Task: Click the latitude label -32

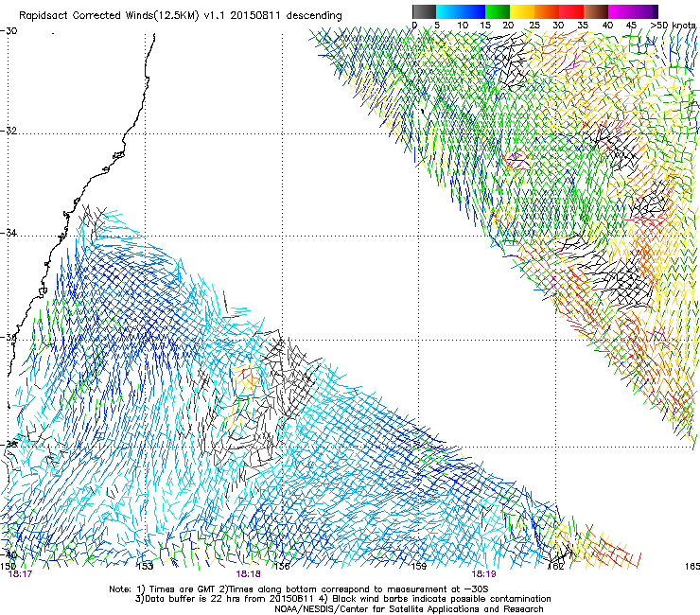Action: pos(9,131)
